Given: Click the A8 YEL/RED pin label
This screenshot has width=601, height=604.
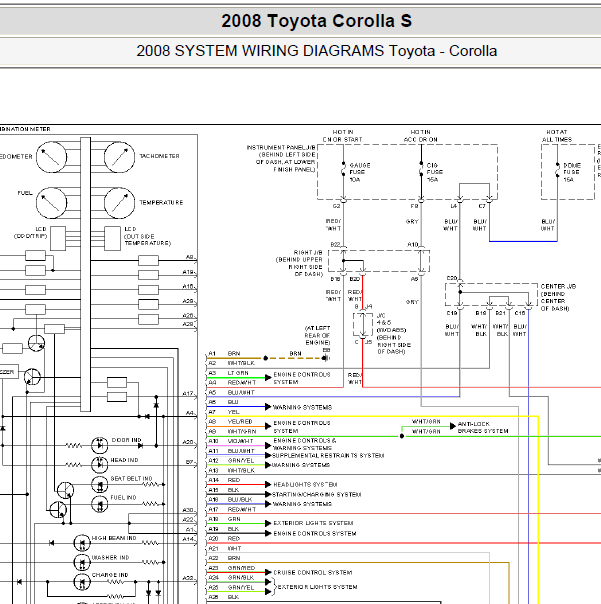Looking at the screenshot, I should click(x=230, y=422).
